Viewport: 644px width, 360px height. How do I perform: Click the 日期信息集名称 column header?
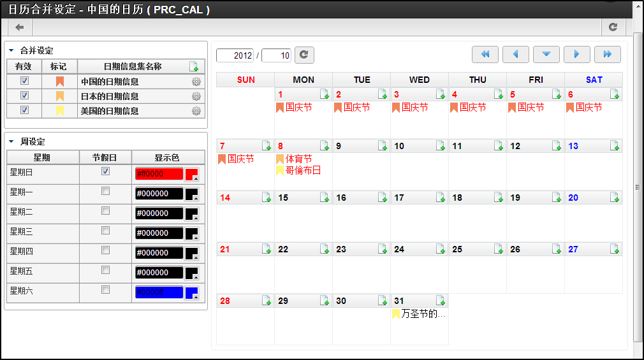pos(133,66)
